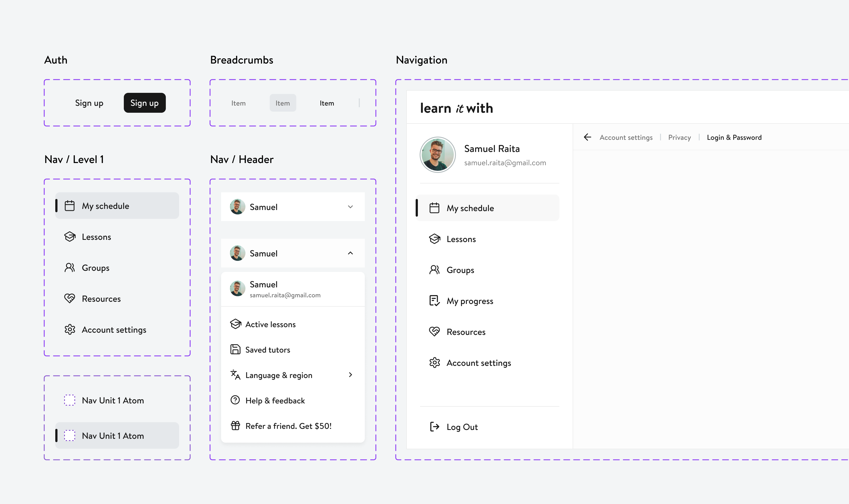Click calendar icon in Nav Level 1 My schedule
This screenshot has width=849, height=504.
click(70, 206)
